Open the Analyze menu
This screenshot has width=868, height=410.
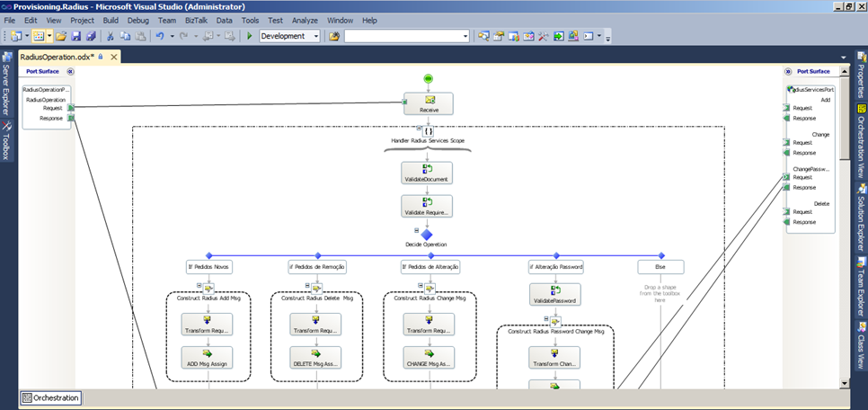pos(305,21)
